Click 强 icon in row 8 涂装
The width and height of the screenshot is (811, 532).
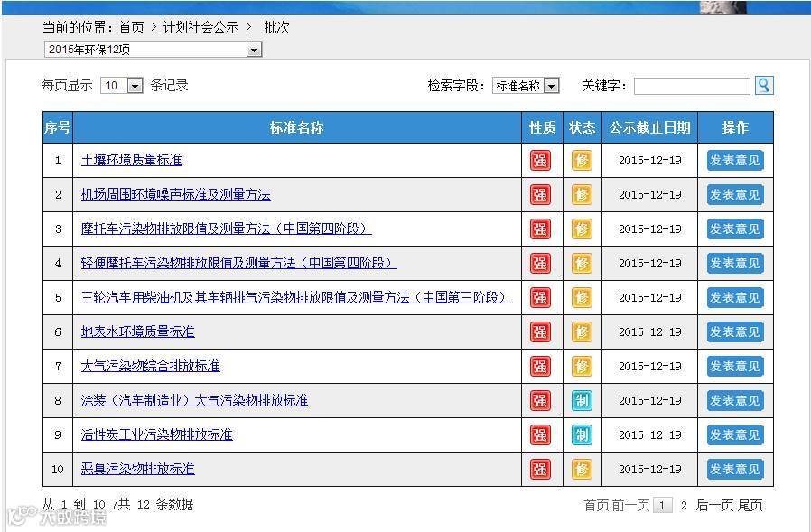pyautogui.click(x=540, y=400)
